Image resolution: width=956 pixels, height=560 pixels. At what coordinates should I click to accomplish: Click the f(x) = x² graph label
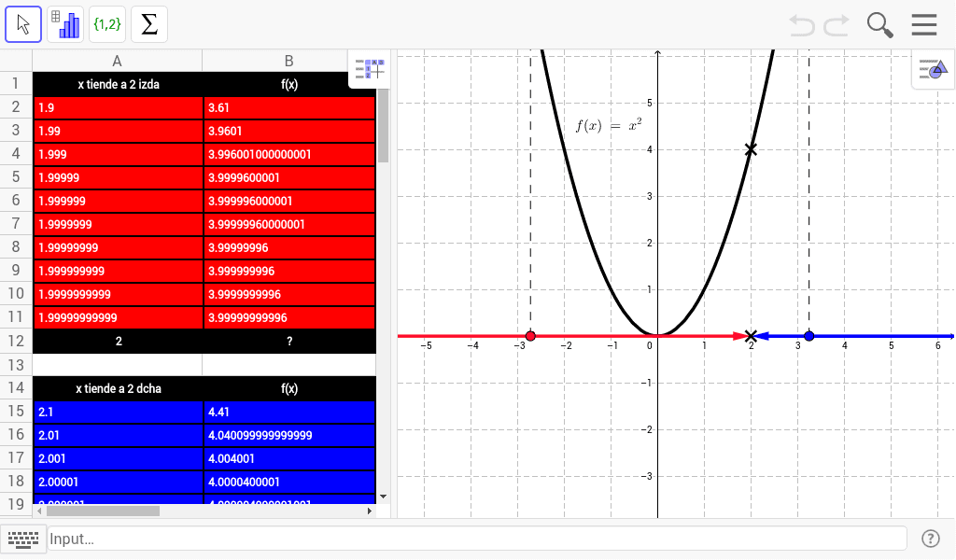click(609, 125)
